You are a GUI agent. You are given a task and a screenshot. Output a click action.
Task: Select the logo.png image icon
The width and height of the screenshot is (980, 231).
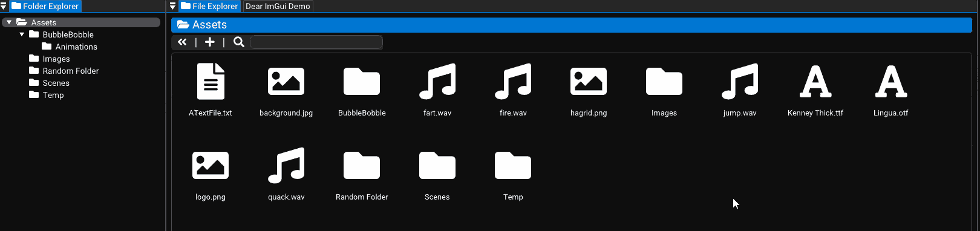(x=211, y=165)
